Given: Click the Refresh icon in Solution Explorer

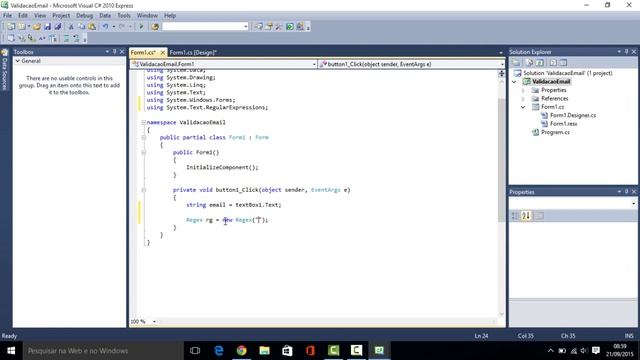Looking at the screenshot, I should (540, 62).
